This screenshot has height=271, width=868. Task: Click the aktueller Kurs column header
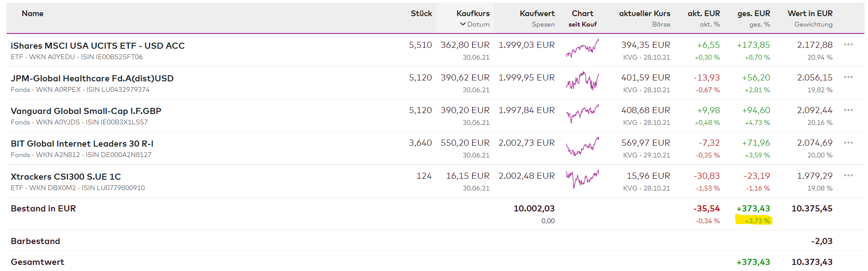click(645, 13)
